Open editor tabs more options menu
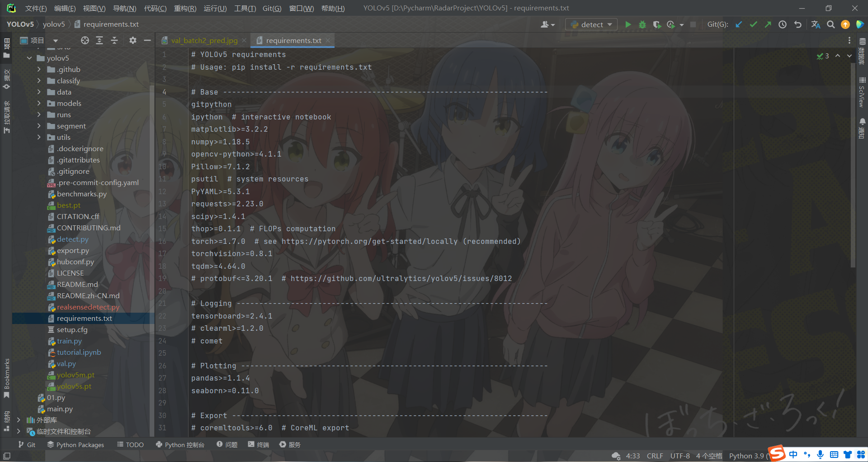The width and height of the screenshot is (868, 462). click(x=849, y=40)
